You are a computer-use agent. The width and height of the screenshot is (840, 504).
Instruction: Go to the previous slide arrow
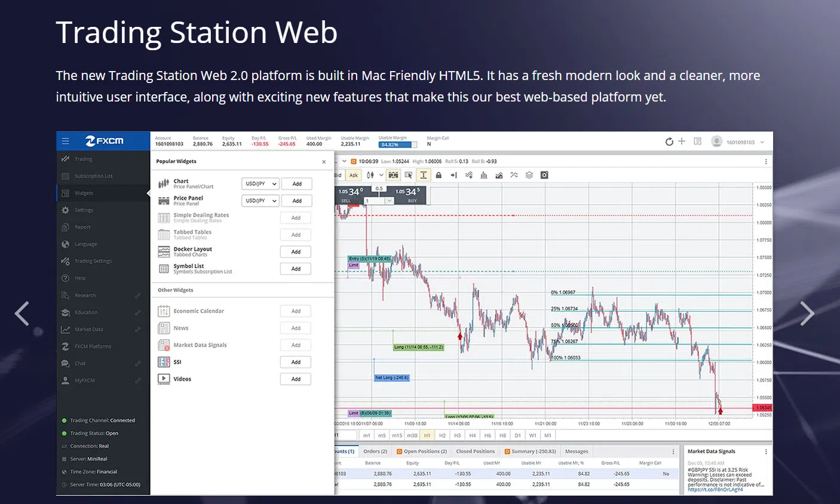pos(22,314)
